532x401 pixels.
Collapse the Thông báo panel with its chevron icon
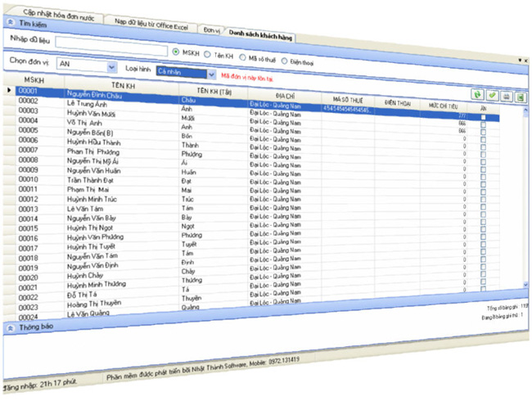tap(9, 326)
